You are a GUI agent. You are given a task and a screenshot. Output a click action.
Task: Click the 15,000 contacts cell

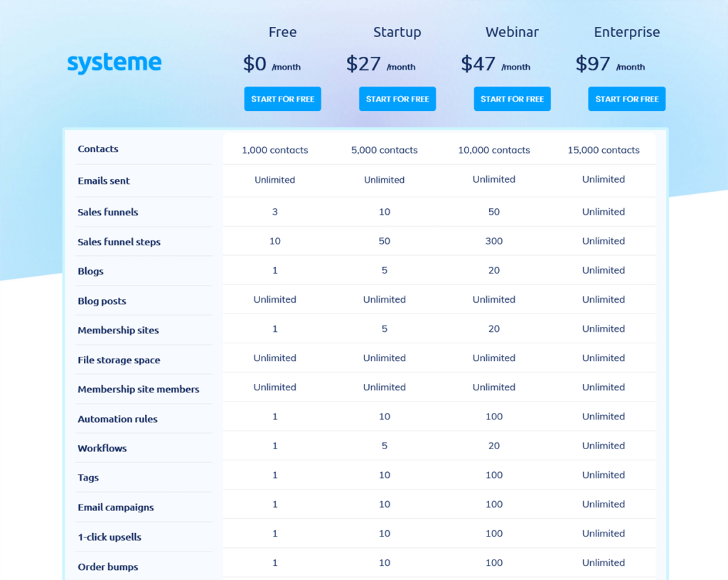tap(604, 150)
